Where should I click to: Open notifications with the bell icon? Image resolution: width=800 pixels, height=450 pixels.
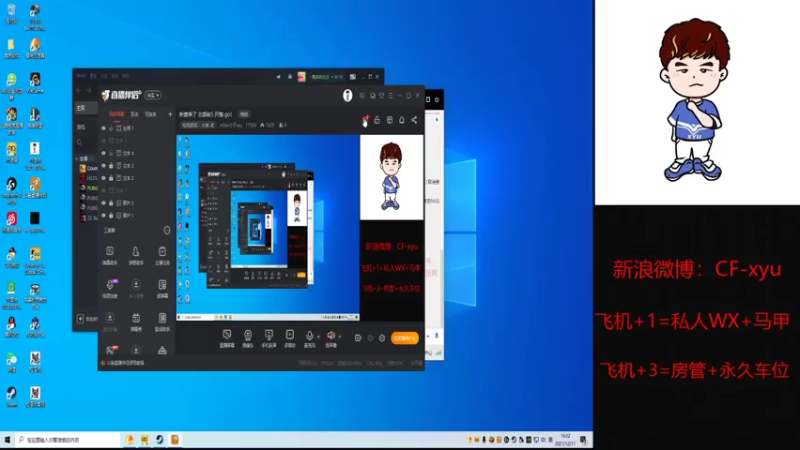402,120
